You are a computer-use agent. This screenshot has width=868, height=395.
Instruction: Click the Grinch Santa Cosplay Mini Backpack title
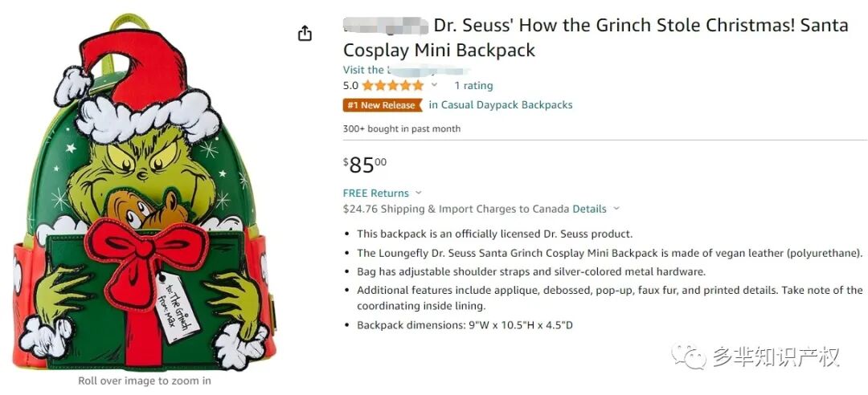[596, 38]
